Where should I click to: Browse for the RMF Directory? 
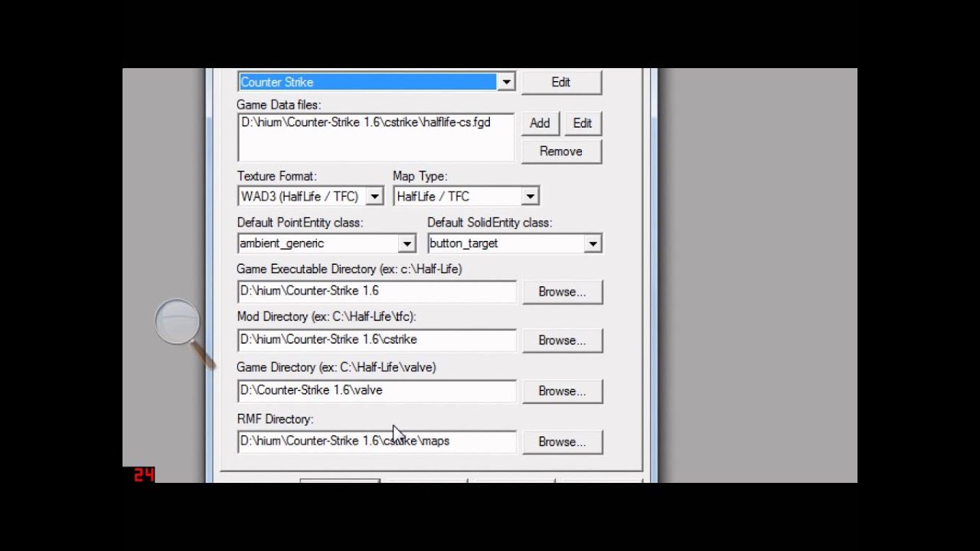point(562,442)
